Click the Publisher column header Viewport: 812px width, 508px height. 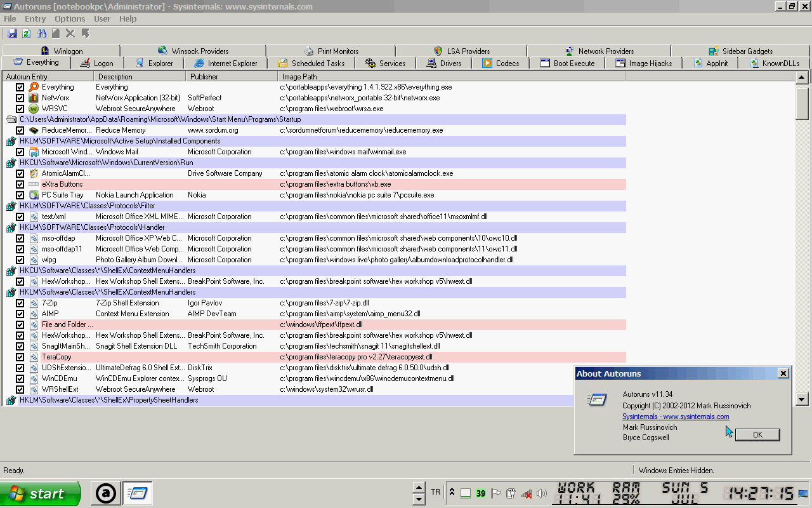[230, 76]
